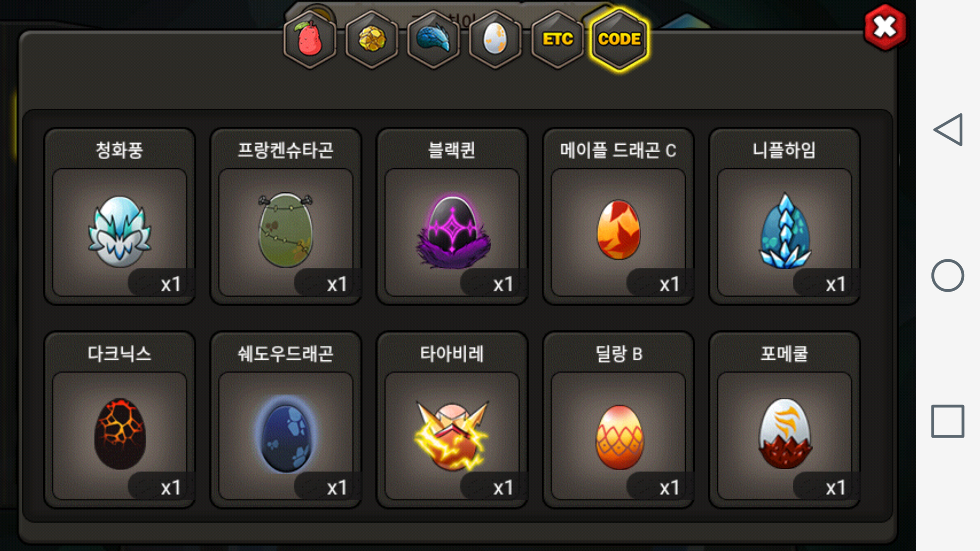Pick the 타아비레 lightning egg
This screenshot has width=980, height=551.
pos(452,420)
